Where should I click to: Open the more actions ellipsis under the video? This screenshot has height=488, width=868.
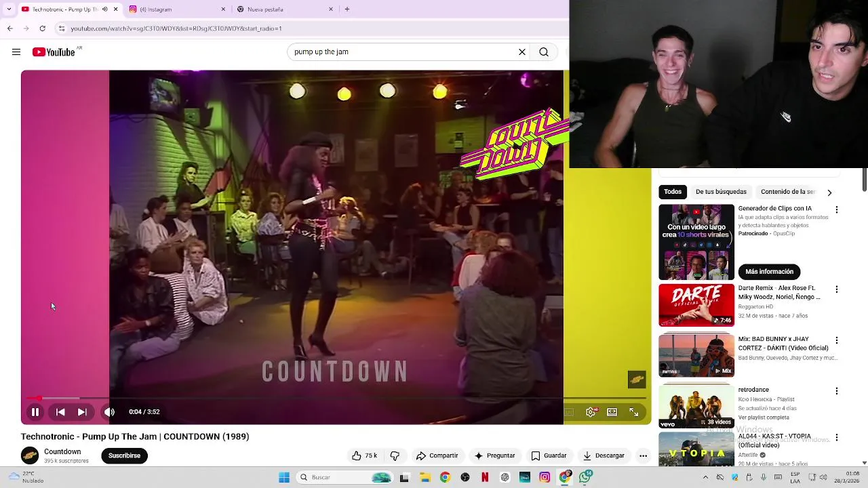click(x=643, y=455)
